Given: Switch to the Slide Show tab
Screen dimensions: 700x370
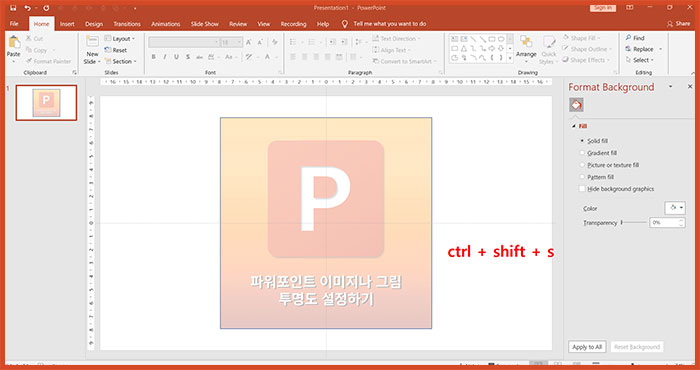Looking at the screenshot, I should tap(205, 24).
